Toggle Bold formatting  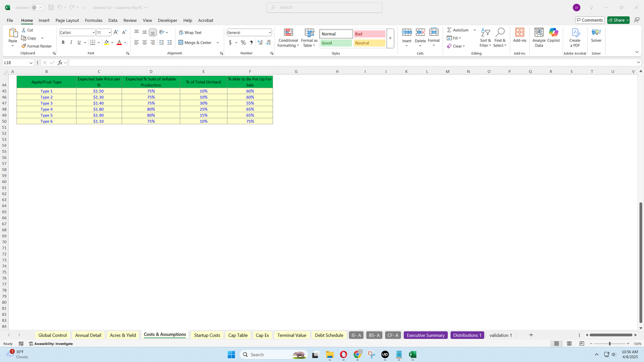click(63, 43)
